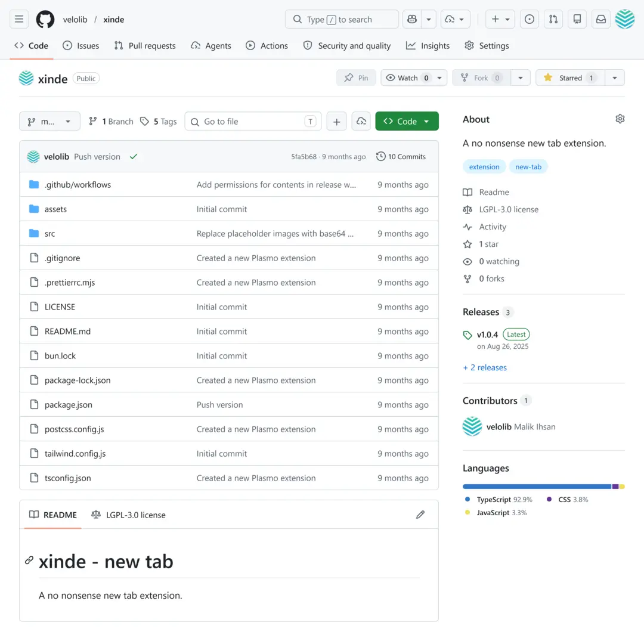Click the velolib owner breadcrumb link
The width and height of the screenshot is (644, 644).
(x=75, y=19)
